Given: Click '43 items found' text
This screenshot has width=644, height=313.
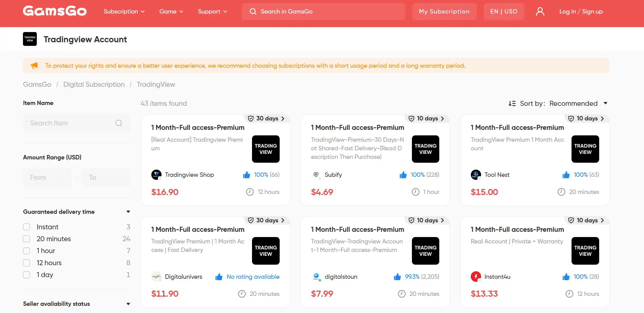Looking at the screenshot, I should pyautogui.click(x=164, y=103).
